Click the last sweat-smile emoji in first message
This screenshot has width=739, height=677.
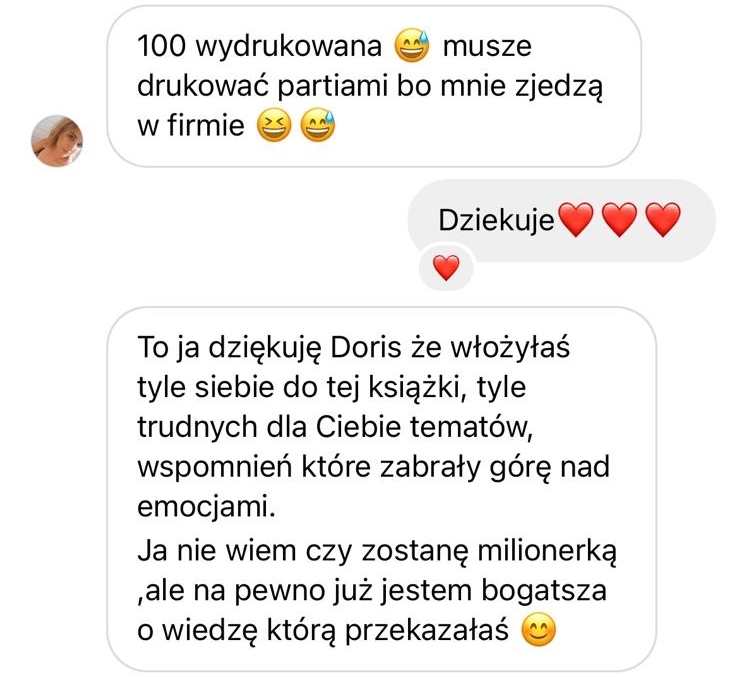click(318, 125)
